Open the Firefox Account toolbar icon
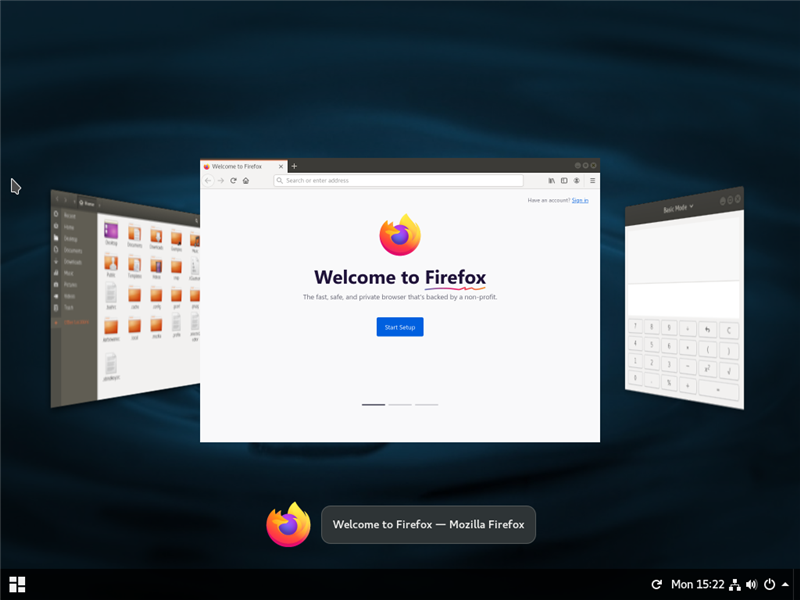Viewport: 800px width, 600px height. (x=577, y=181)
